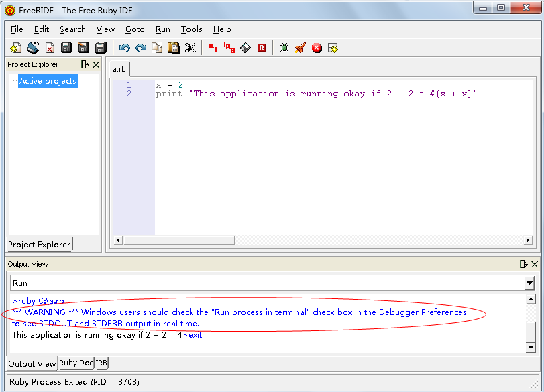Viewport: 544px width, 392px height.
Task: Cut the selection with the scissors icon
Action: [x=190, y=48]
